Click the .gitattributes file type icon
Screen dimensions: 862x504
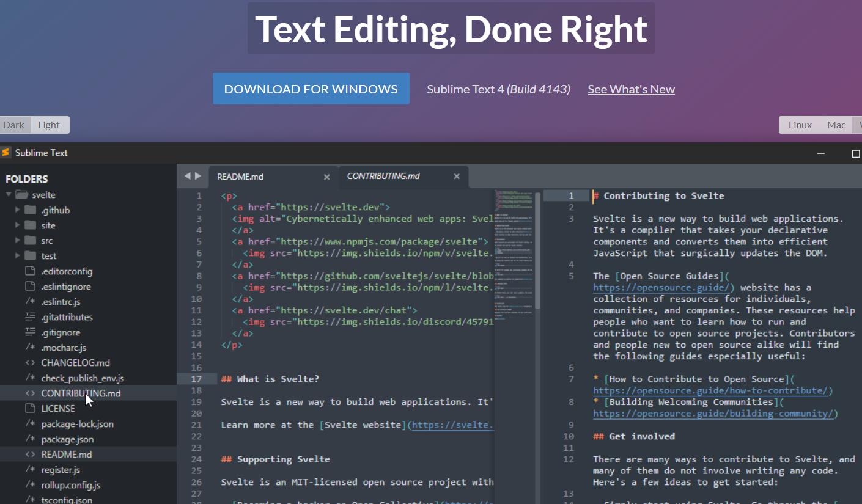[31, 317]
